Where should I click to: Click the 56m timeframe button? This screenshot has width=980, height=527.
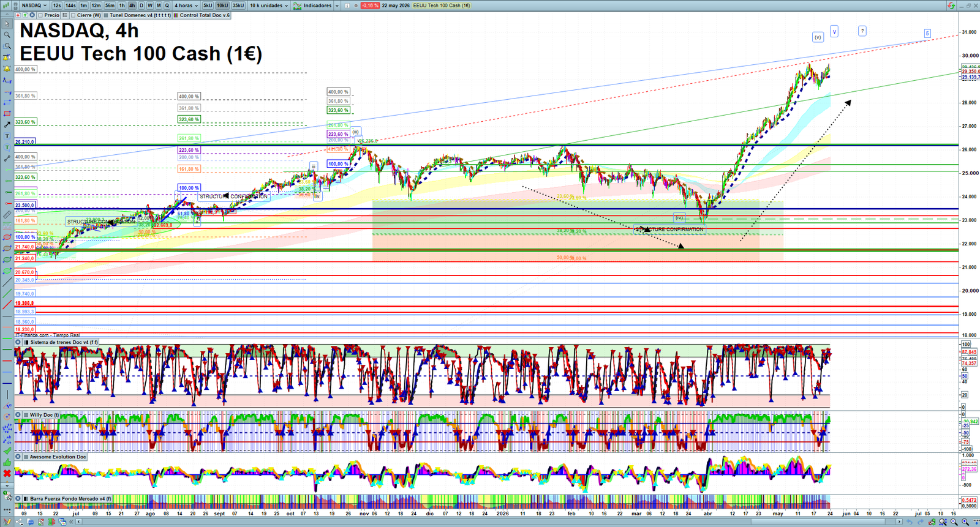[x=110, y=6]
